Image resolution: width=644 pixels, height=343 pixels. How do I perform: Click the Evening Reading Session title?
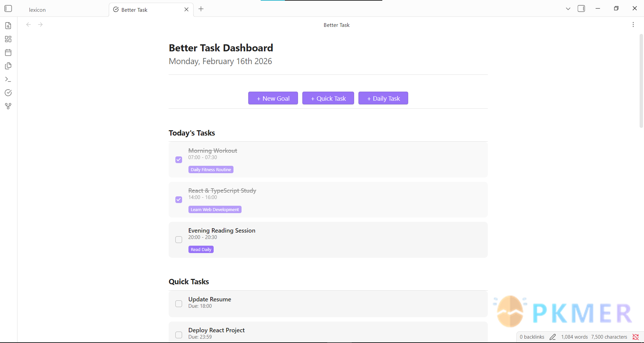[x=222, y=230]
